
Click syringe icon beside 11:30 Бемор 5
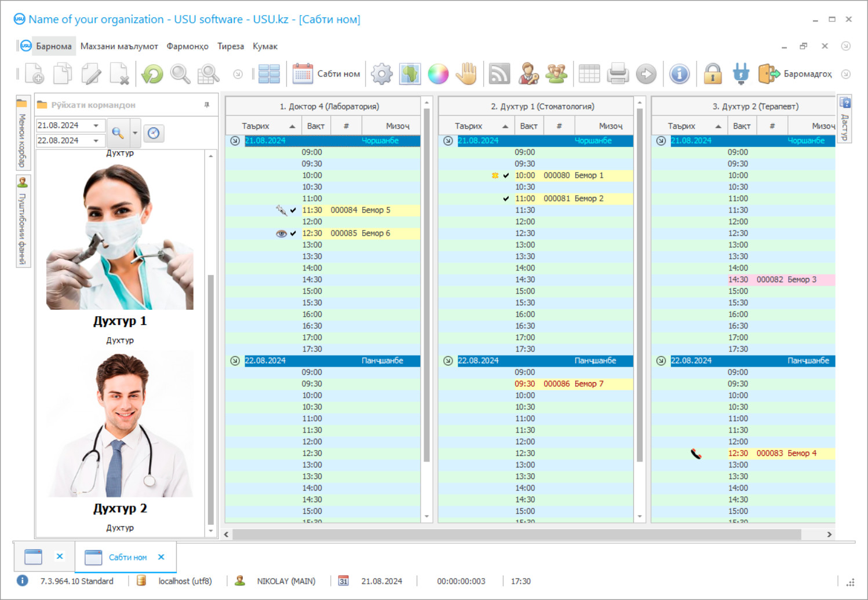(x=281, y=210)
